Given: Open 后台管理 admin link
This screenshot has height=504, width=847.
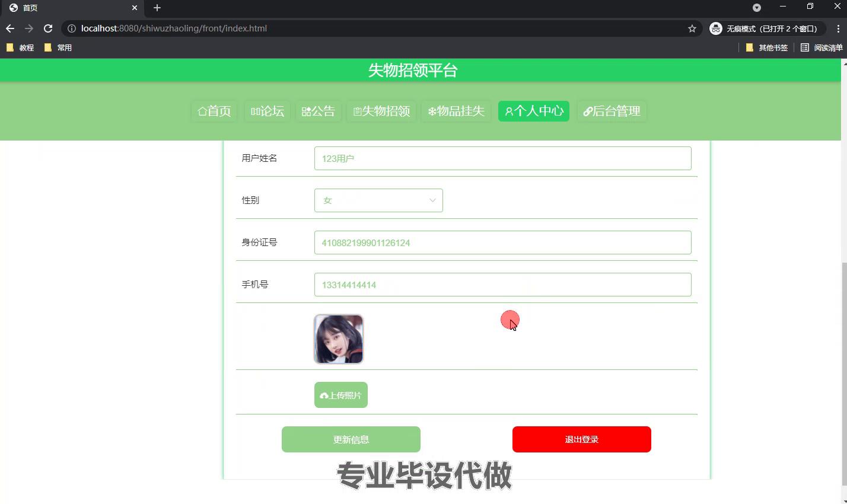Looking at the screenshot, I should [x=612, y=111].
